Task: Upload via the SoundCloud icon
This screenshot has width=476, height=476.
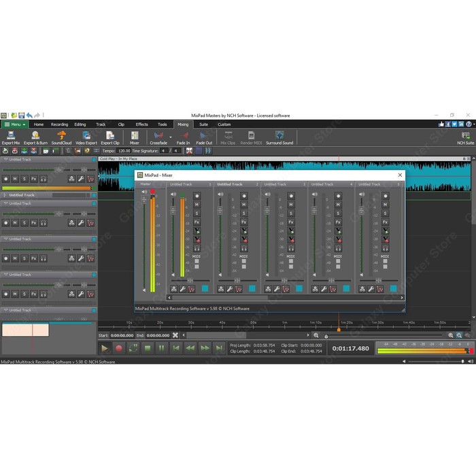Action: (x=61, y=137)
